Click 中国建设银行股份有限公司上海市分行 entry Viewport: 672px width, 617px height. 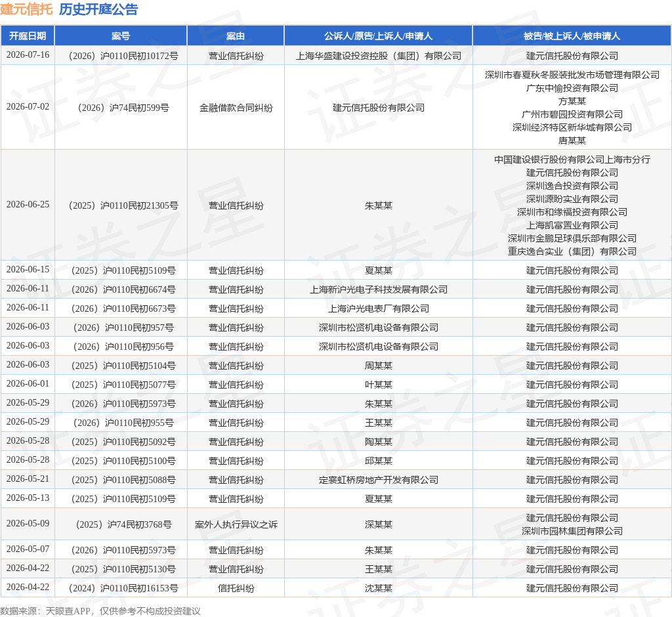tap(572, 160)
